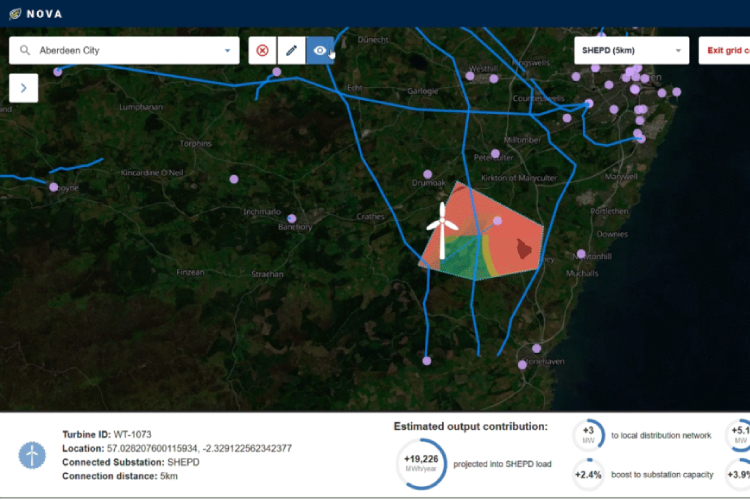Click the +2.4% substation capacity gauge
The height and width of the screenshot is (500, 750).
coord(589,474)
